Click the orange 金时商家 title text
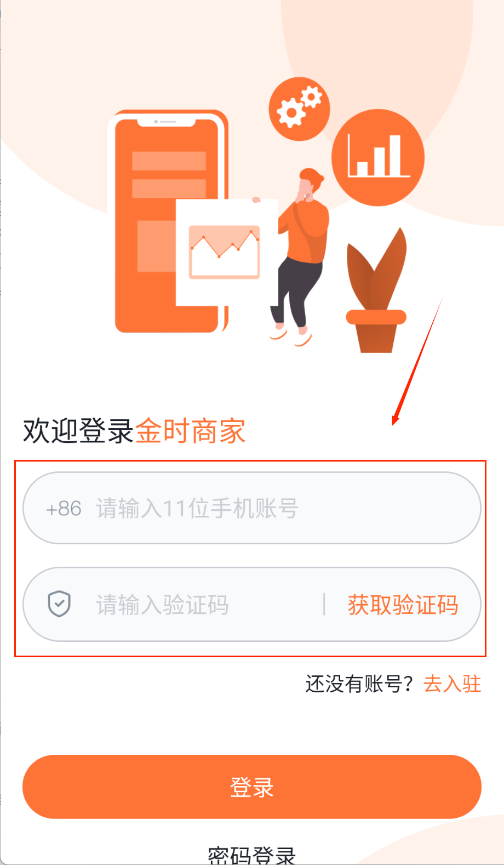504x865 pixels. 190,431
